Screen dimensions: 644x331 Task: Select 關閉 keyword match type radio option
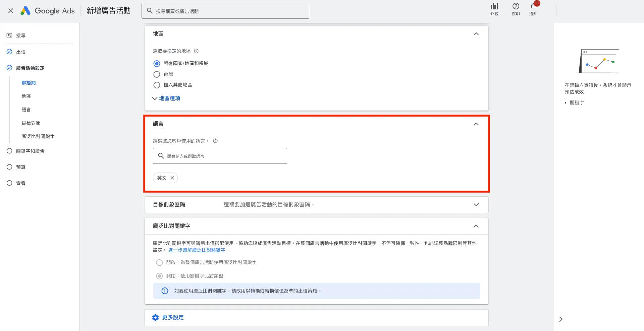(x=159, y=276)
